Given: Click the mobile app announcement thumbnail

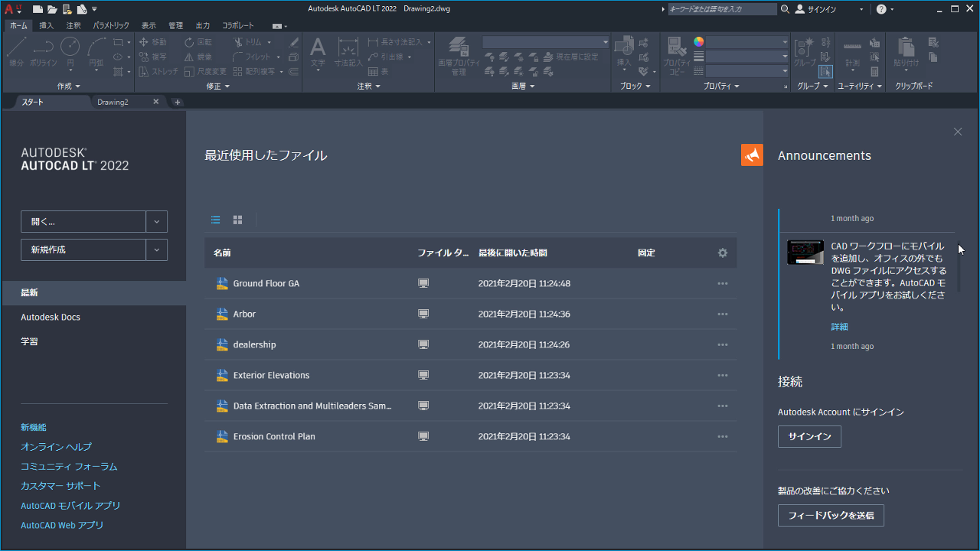Looking at the screenshot, I should click(805, 253).
